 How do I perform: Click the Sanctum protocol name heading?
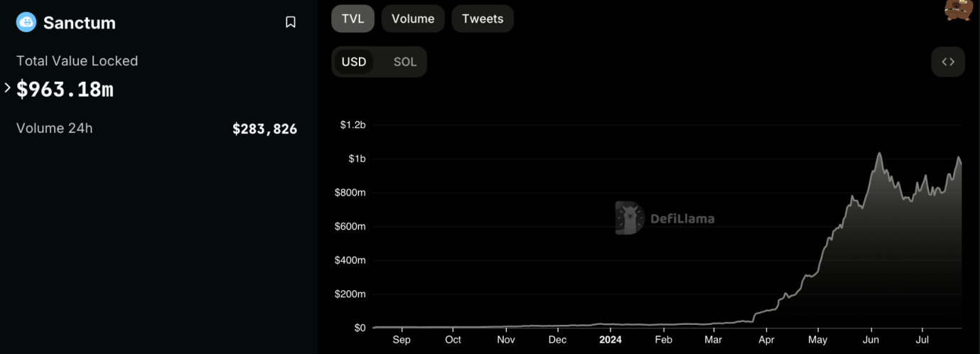click(79, 23)
